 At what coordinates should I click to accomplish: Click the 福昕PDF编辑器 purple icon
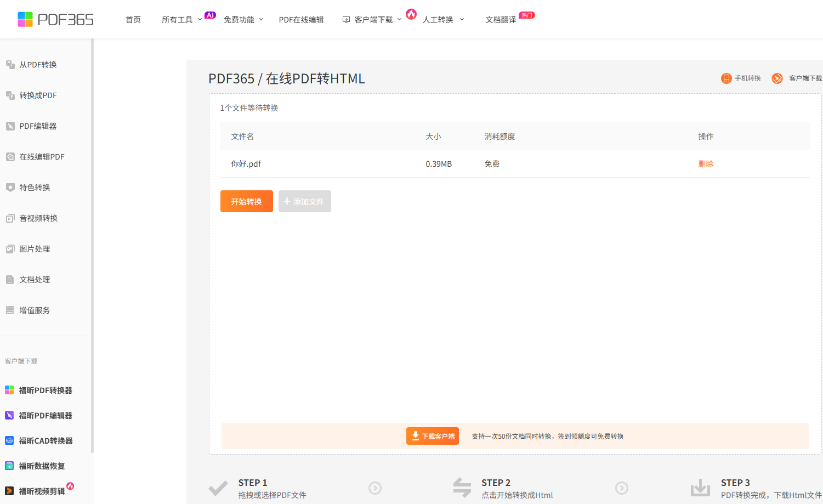[9, 416]
